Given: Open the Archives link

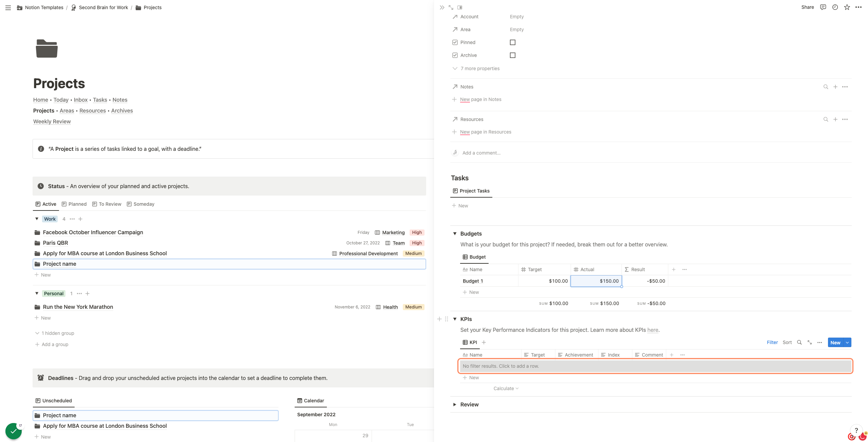Looking at the screenshot, I should (x=122, y=110).
